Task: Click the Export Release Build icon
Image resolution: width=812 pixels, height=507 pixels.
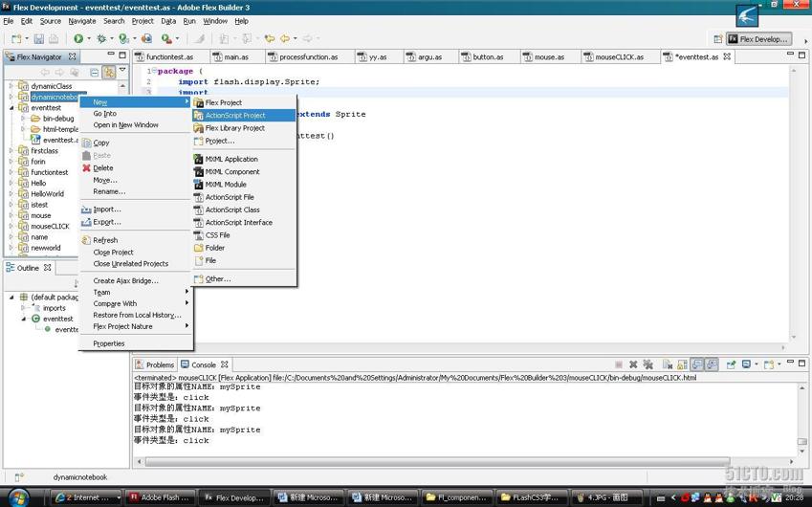Action: pos(146,38)
